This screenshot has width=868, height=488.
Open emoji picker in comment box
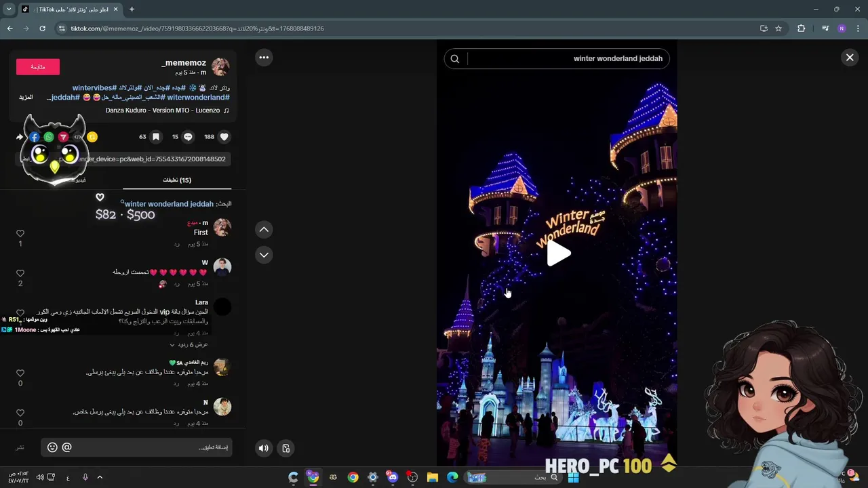(x=52, y=447)
